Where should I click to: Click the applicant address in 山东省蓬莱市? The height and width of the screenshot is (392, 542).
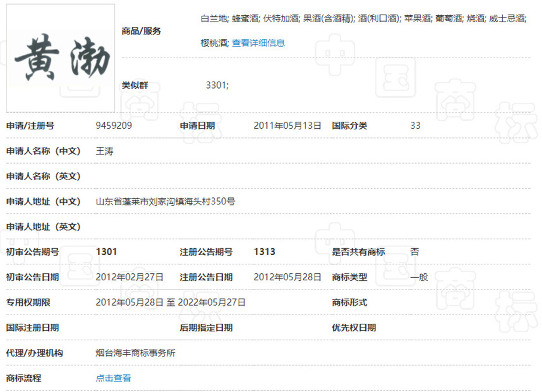tap(166, 202)
